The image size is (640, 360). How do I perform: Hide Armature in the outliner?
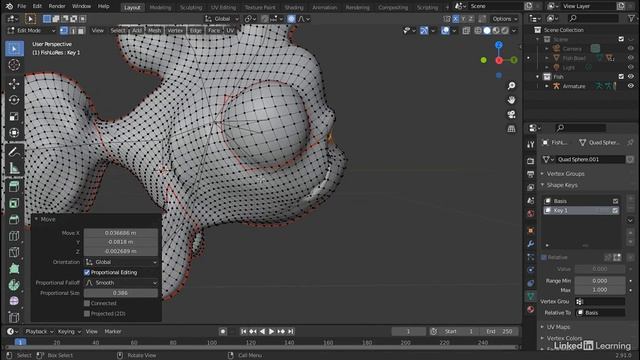(631, 86)
